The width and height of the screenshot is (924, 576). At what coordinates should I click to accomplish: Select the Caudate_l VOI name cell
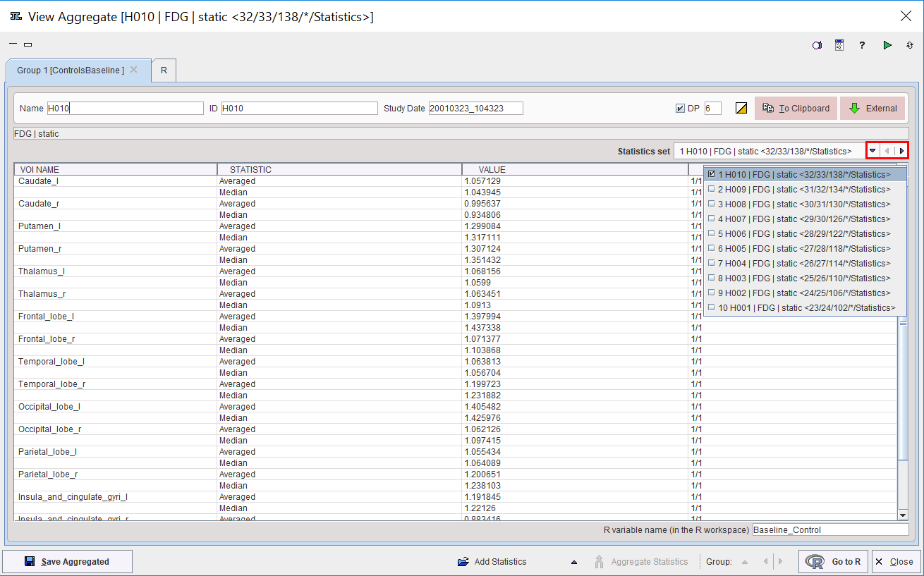click(x=116, y=181)
